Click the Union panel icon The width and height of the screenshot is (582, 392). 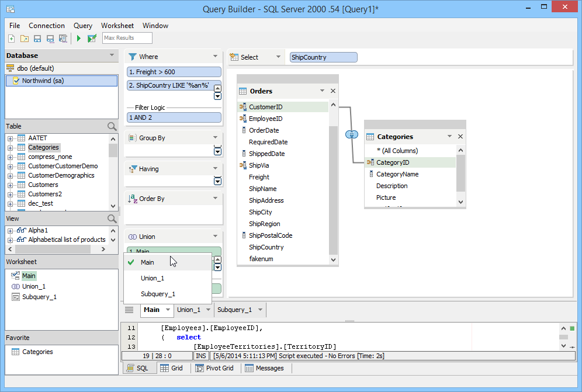tap(133, 237)
